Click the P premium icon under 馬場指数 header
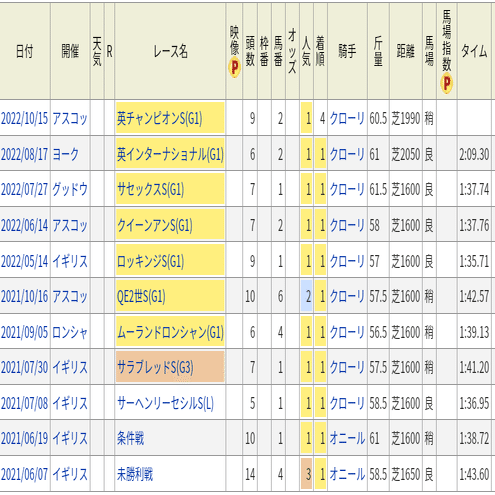Image resolution: width=495 pixels, height=495 pixels. [447, 84]
